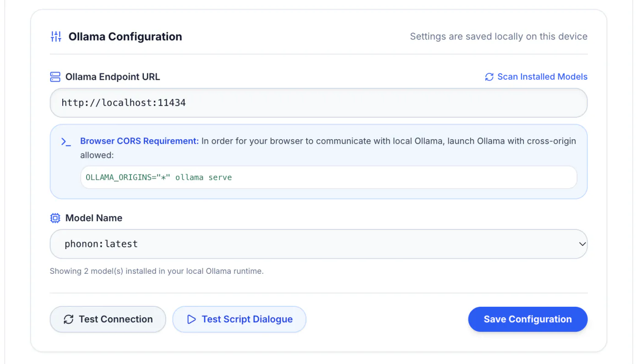
Task: Click the chevron arrow of the model selector
Action: 582,244
